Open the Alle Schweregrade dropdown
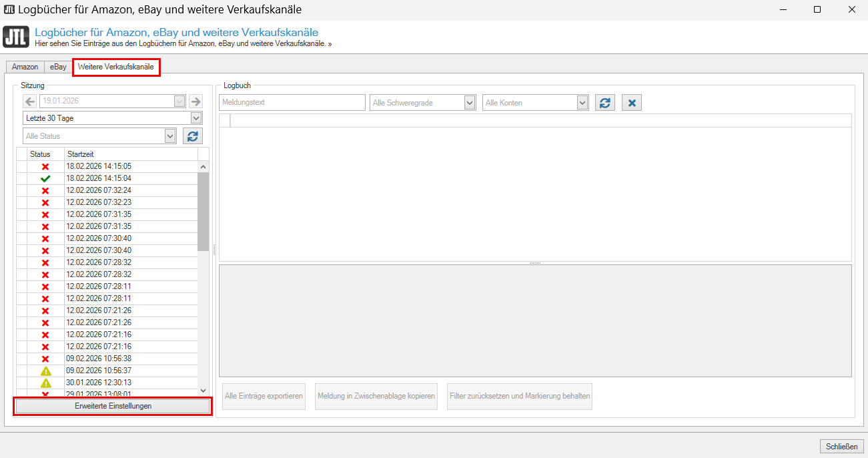 (x=470, y=103)
